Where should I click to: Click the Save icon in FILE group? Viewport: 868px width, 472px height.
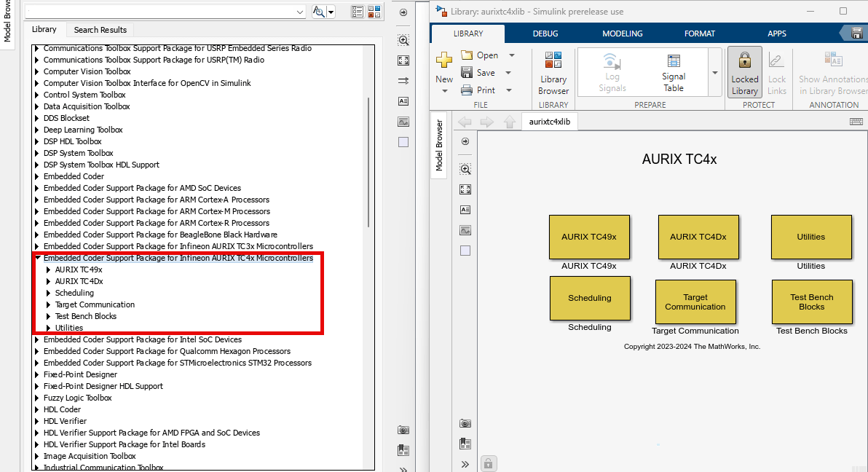point(467,73)
